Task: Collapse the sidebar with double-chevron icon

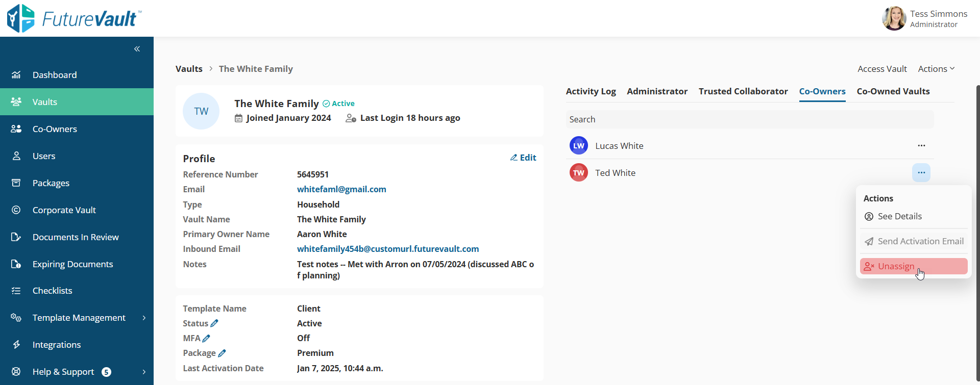Action: click(x=137, y=49)
